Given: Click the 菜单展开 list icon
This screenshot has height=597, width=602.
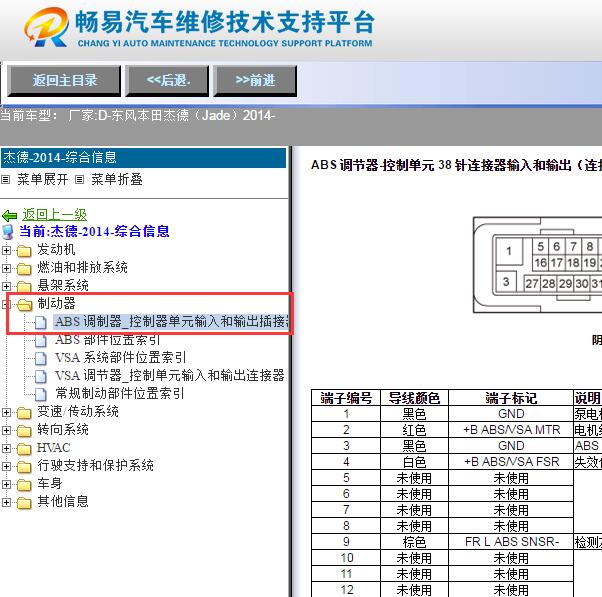Looking at the screenshot, I should point(6,180).
